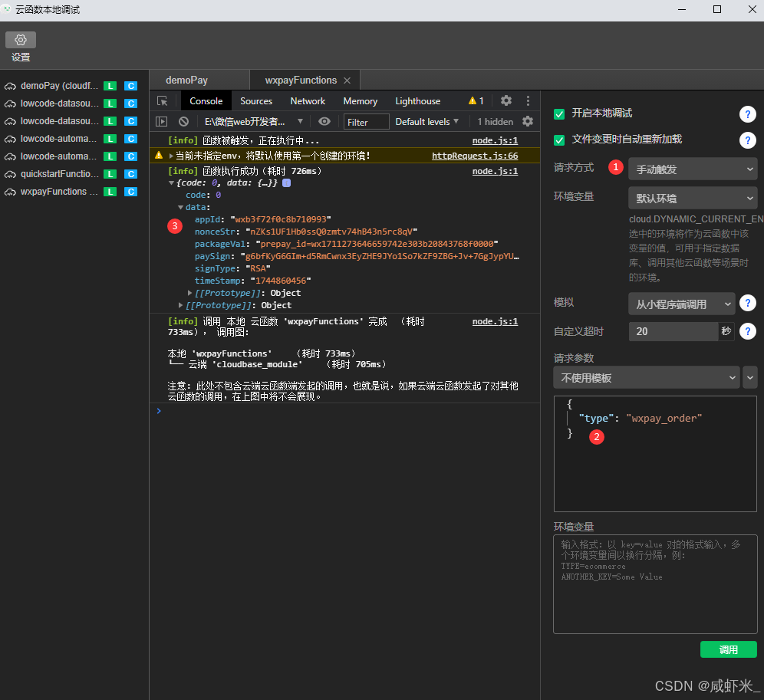Image resolution: width=764 pixels, height=700 pixels.
Task: Select the Console tab
Action: [x=206, y=101]
